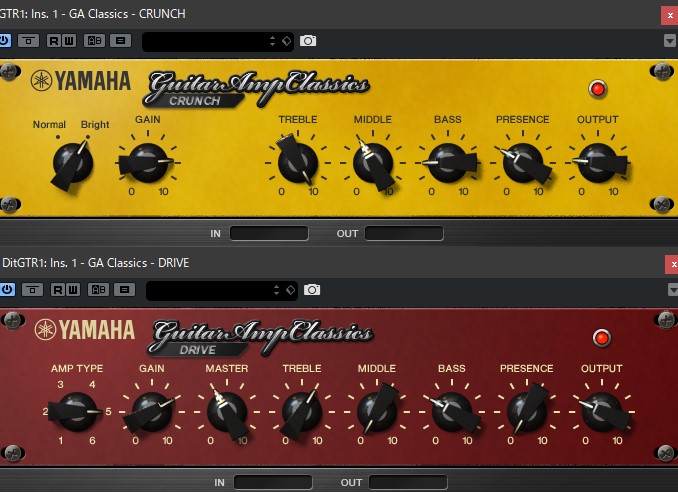Toggle bypass icon in CRUNCH plugin toolbar
The image size is (678, 492).
pyautogui.click(x=29, y=41)
